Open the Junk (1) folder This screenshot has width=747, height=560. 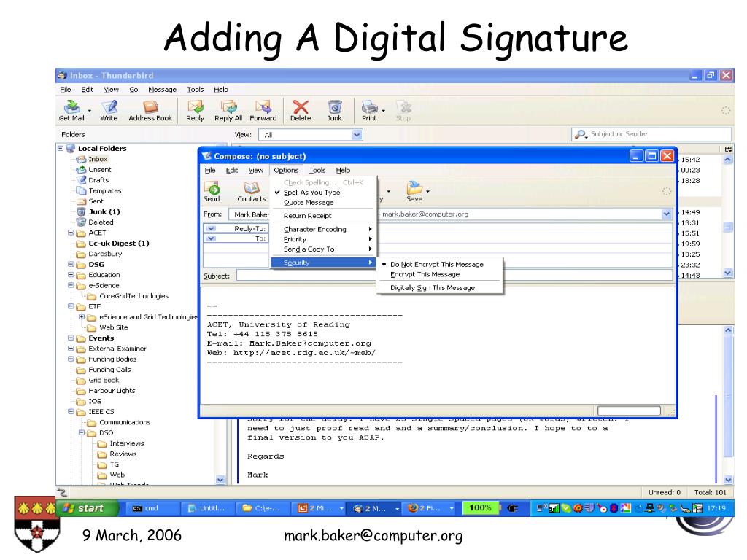104,211
